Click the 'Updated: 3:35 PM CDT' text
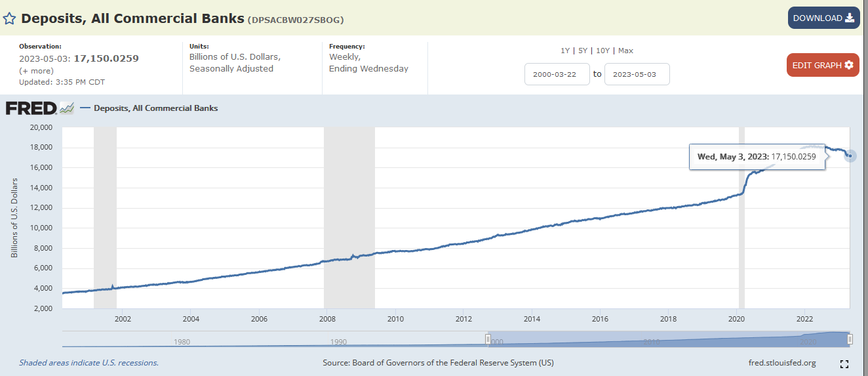The image size is (868, 376). 62,82
